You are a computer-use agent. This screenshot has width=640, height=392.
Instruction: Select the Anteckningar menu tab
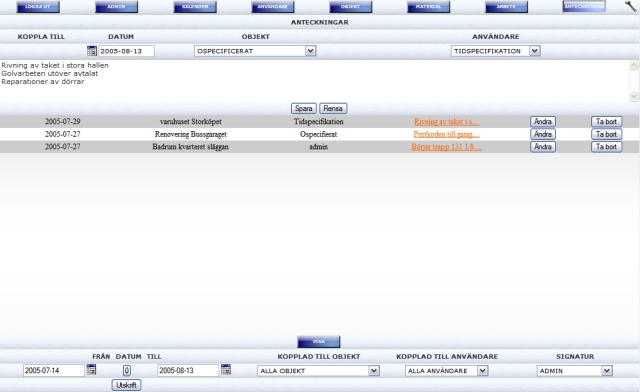[584, 7]
